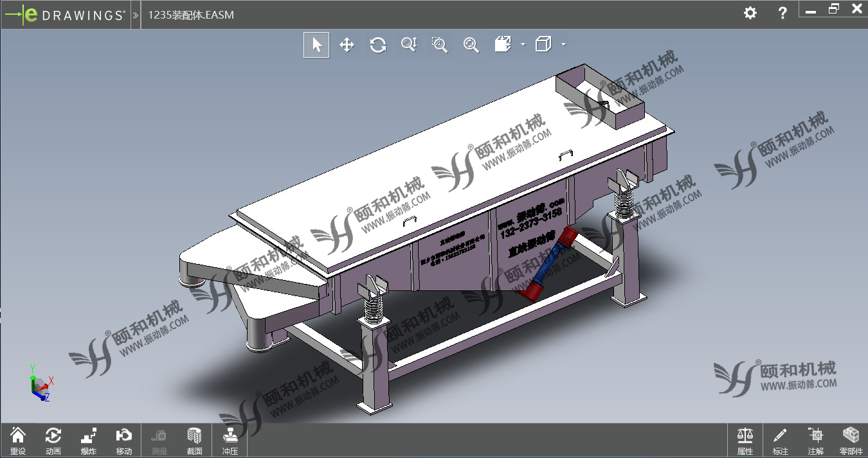
Task: Click the eDrawings logo
Action: coord(65,15)
